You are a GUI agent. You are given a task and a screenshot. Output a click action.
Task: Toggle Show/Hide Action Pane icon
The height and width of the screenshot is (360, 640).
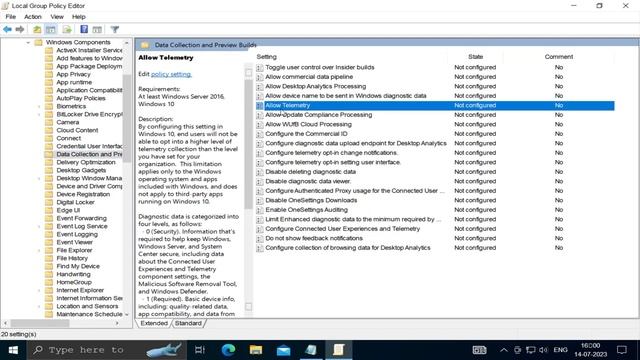tap(97, 29)
